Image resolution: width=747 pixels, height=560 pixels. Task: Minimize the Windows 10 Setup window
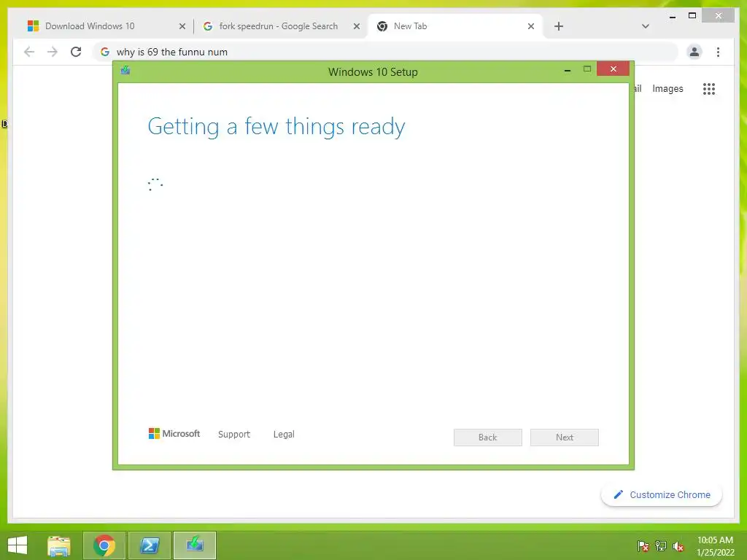tap(568, 71)
